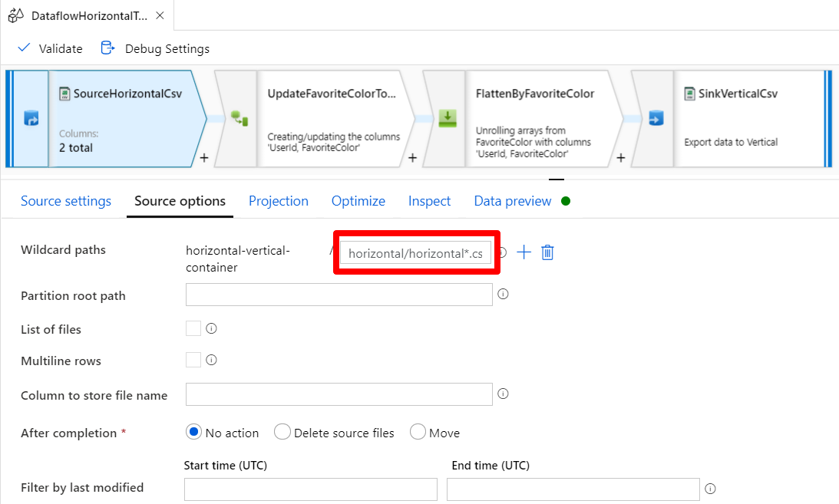Add a step after FlattenByFavoriteColor node
The image size is (839, 504).
621,158
